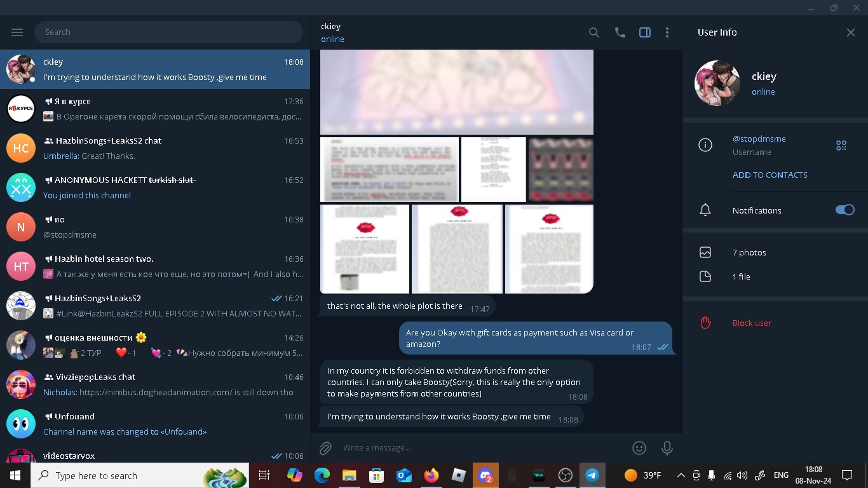The width and height of the screenshot is (868, 488).
Task: Open OBS Studio from taskbar
Action: coord(565,475)
